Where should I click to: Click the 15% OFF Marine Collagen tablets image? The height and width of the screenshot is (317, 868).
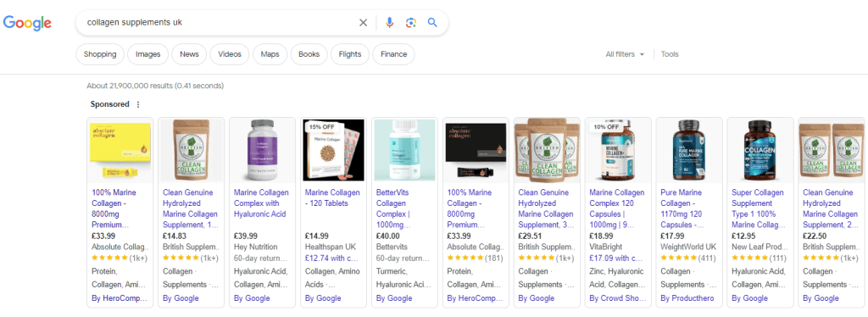click(333, 150)
